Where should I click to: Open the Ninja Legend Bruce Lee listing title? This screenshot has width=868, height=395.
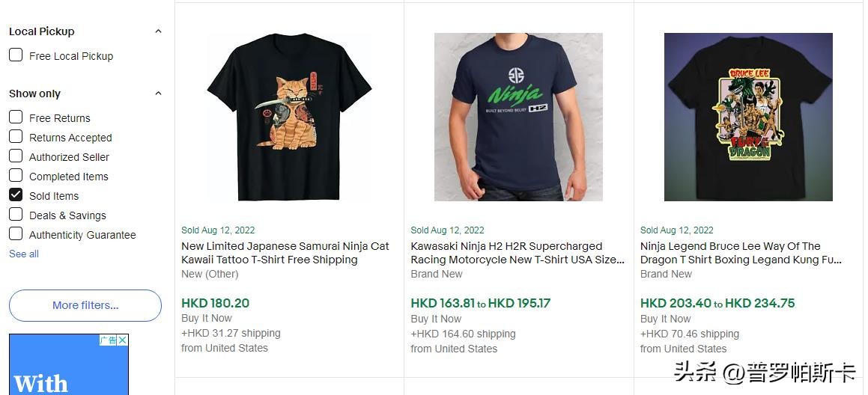click(x=741, y=253)
